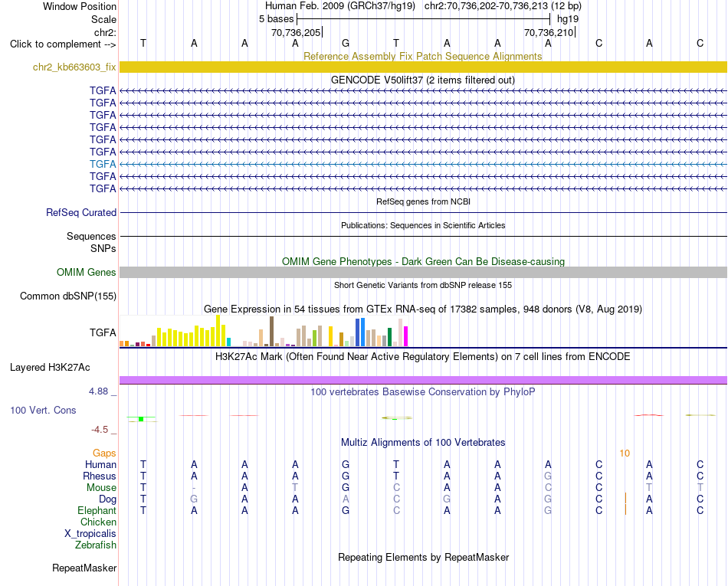Image resolution: width=728 pixels, height=586 pixels.
Task: Open the GENCODE V50lift37 track title
Action: pyautogui.click(x=422, y=80)
